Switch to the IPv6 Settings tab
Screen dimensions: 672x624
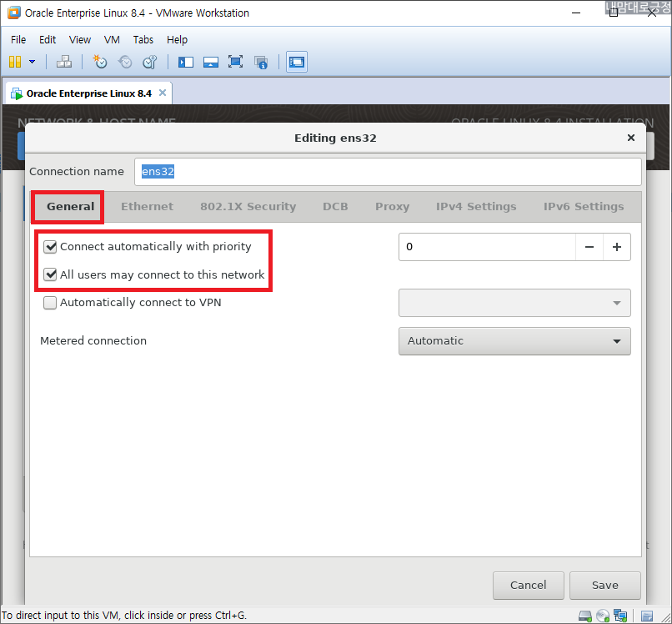pos(584,207)
